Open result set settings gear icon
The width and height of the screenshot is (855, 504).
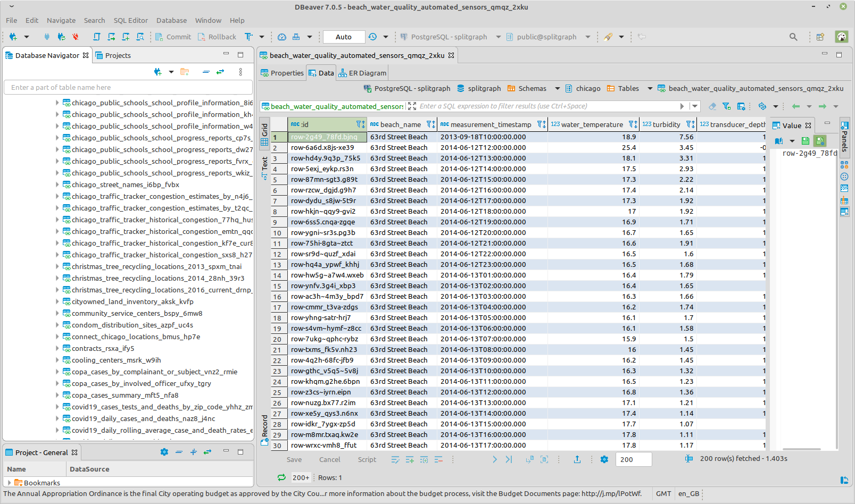pyautogui.click(x=604, y=459)
